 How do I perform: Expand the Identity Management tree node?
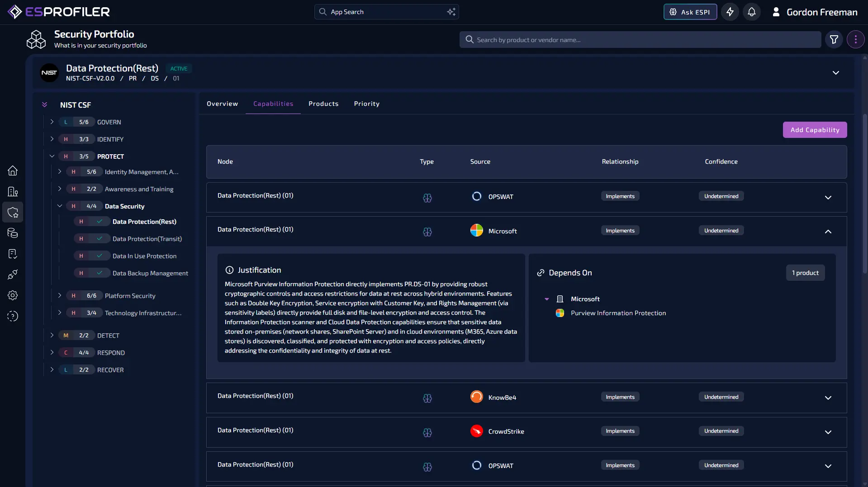tap(60, 172)
